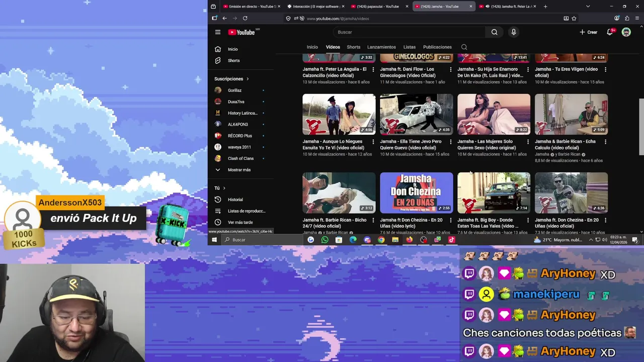The width and height of the screenshot is (644, 362).
Task: Open options for El Calzoncillo video
Action: pyautogui.click(x=373, y=69)
